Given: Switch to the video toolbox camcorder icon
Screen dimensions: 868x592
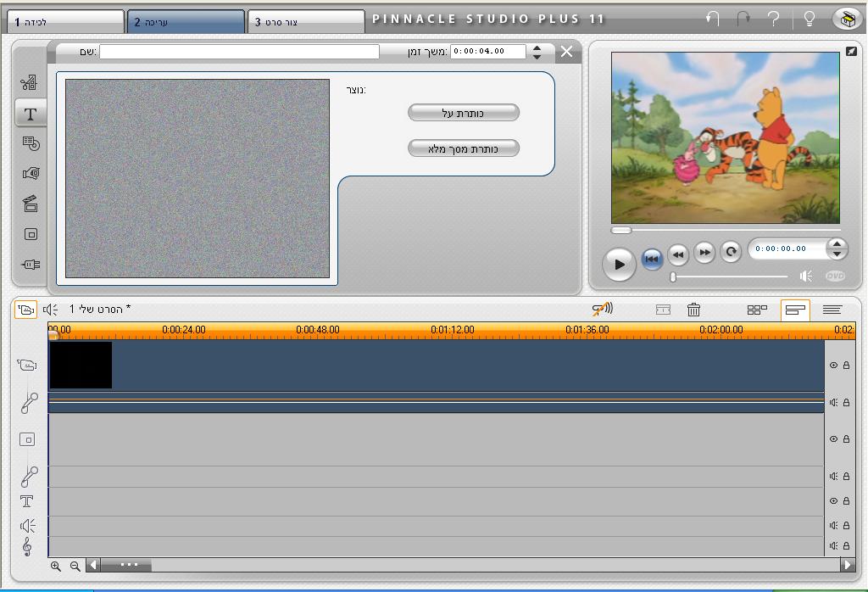Looking at the screenshot, I should tap(25, 310).
